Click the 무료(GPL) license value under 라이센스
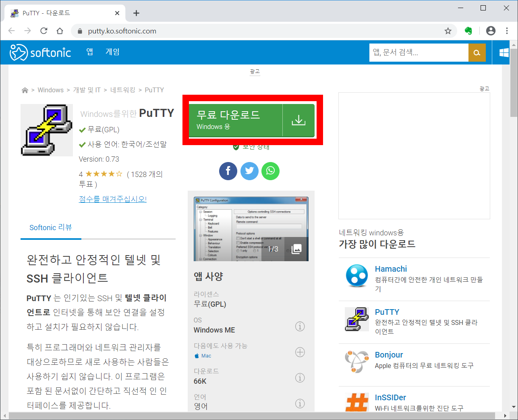 pyautogui.click(x=210, y=304)
